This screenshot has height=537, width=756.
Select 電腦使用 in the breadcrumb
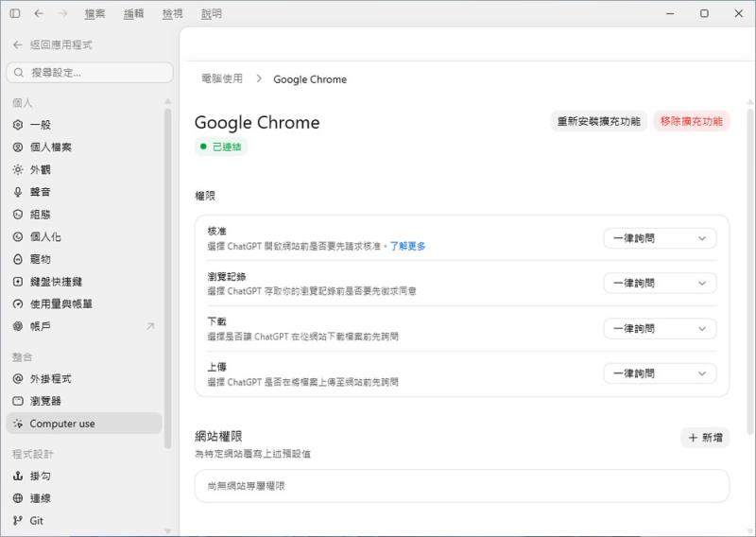coord(222,78)
